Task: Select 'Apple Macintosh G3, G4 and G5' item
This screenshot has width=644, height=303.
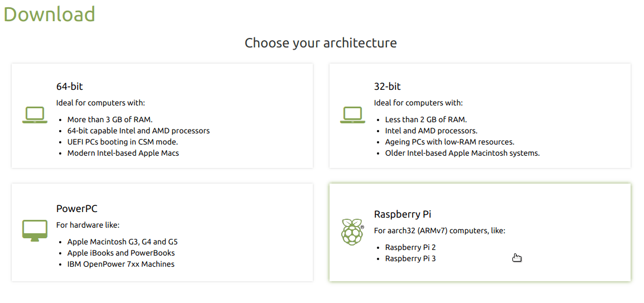Action: point(123,242)
